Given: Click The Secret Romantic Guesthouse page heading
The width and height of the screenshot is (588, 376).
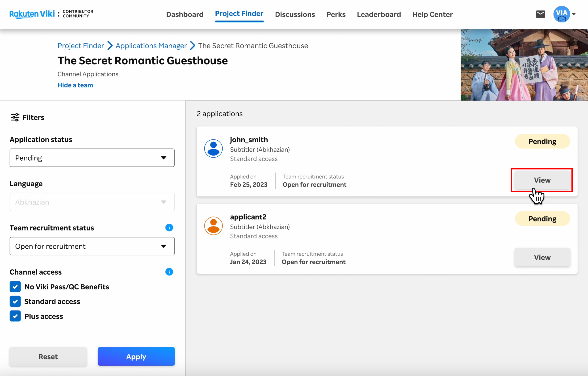Looking at the screenshot, I should (x=143, y=60).
